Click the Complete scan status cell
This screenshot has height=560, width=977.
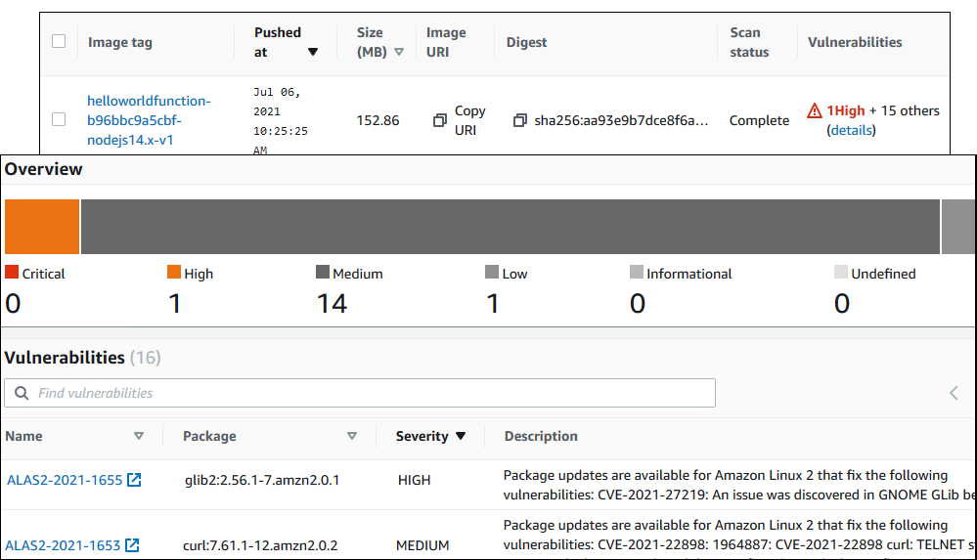[759, 120]
